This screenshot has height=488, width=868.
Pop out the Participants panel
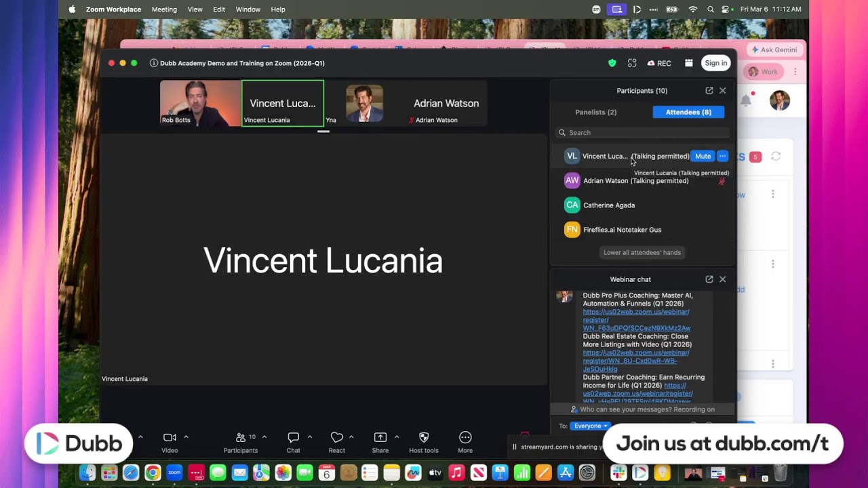(x=709, y=90)
